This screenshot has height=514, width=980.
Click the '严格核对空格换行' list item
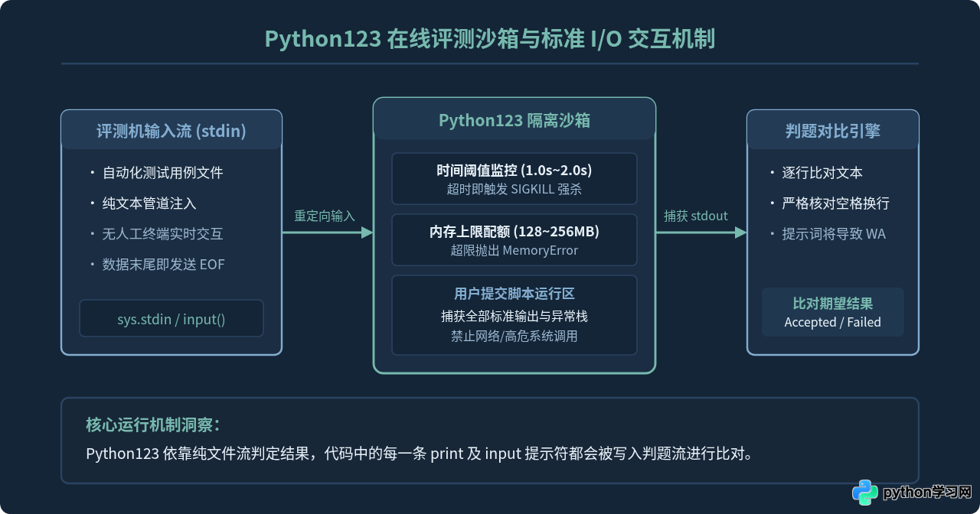[x=835, y=203]
